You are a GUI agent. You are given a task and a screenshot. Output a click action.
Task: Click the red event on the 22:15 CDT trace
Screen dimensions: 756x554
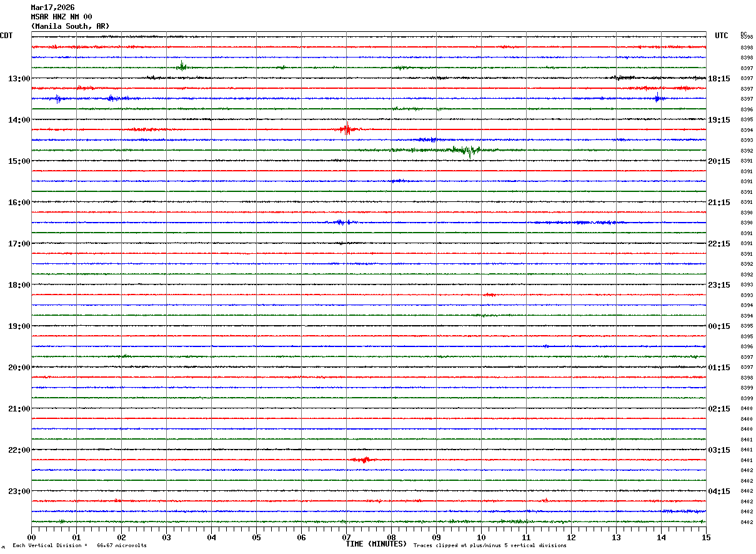364,460
